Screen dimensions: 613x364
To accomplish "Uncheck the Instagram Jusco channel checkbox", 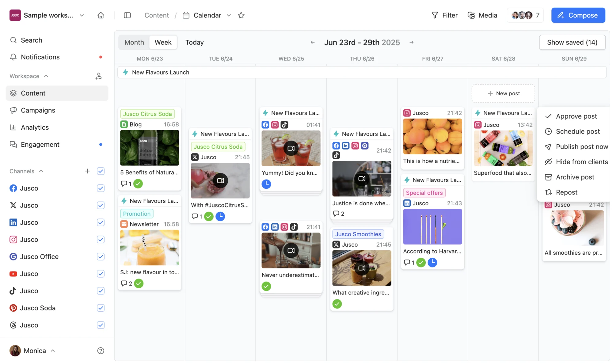I will [101, 240].
